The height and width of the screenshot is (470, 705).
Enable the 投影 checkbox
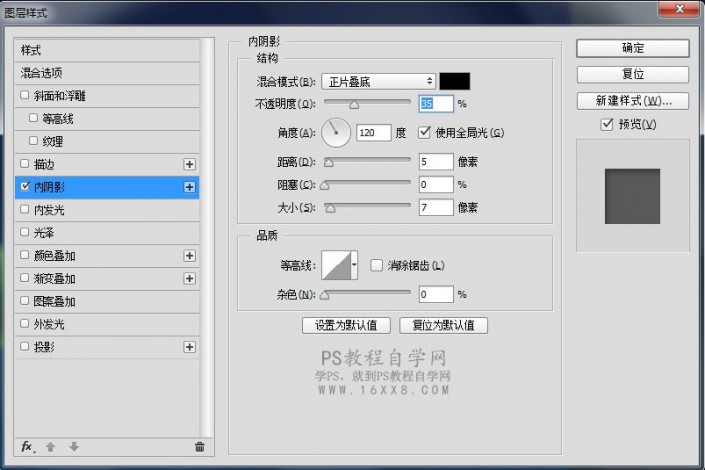tap(25, 346)
